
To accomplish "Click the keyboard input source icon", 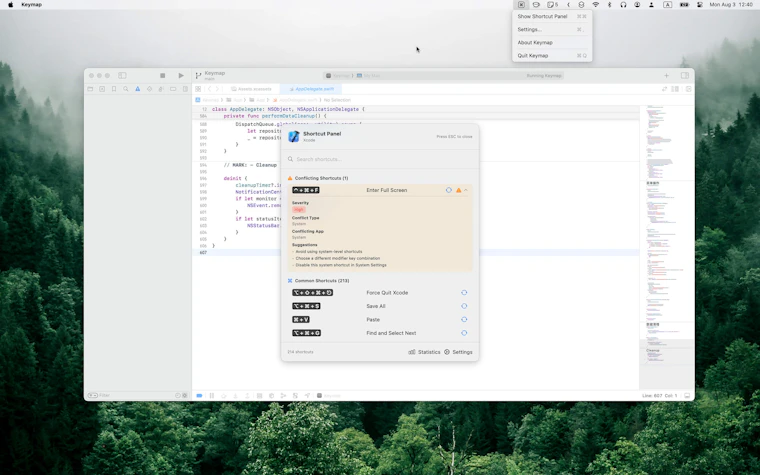I will [x=667, y=4].
